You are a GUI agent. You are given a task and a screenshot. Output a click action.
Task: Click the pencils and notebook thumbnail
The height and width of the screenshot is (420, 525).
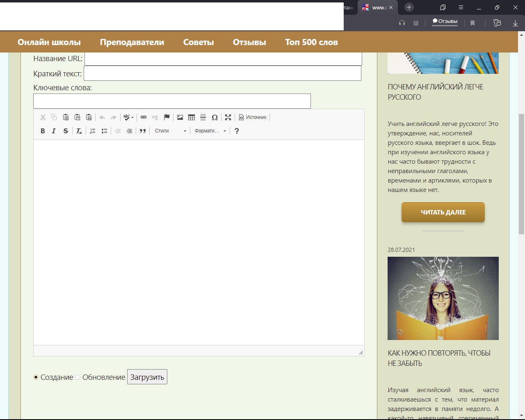click(x=443, y=63)
